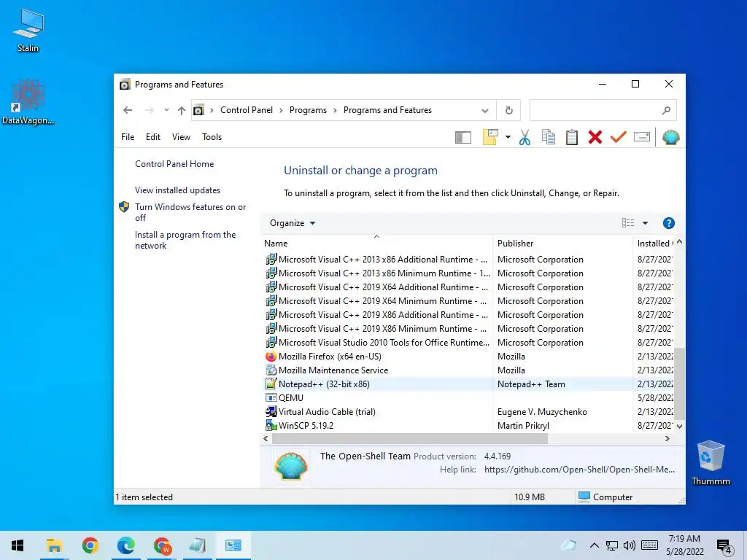Open File Explorer from the taskbar
Screen dimensions: 747x560
coord(54,545)
